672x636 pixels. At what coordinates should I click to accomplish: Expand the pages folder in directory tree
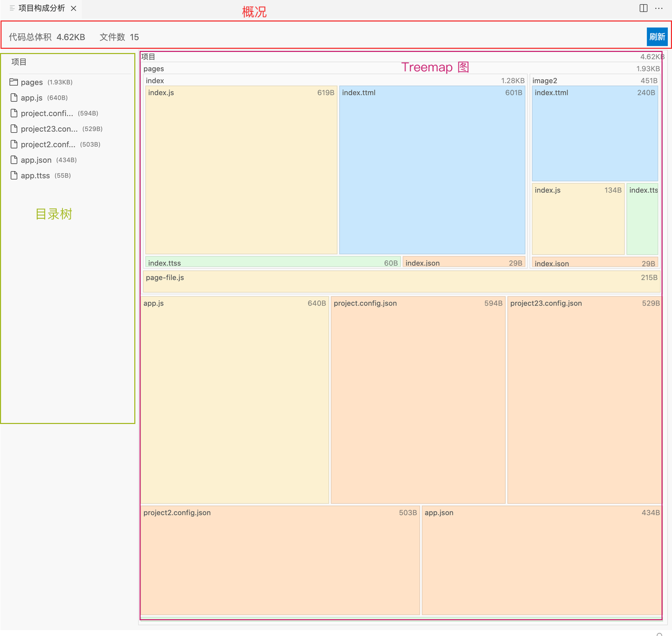click(32, 82)
